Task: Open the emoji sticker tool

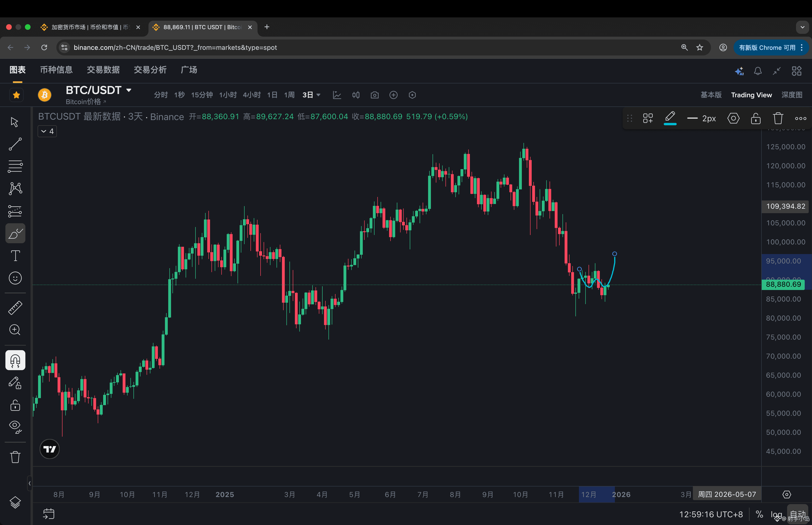Action: tap(15, 278)
